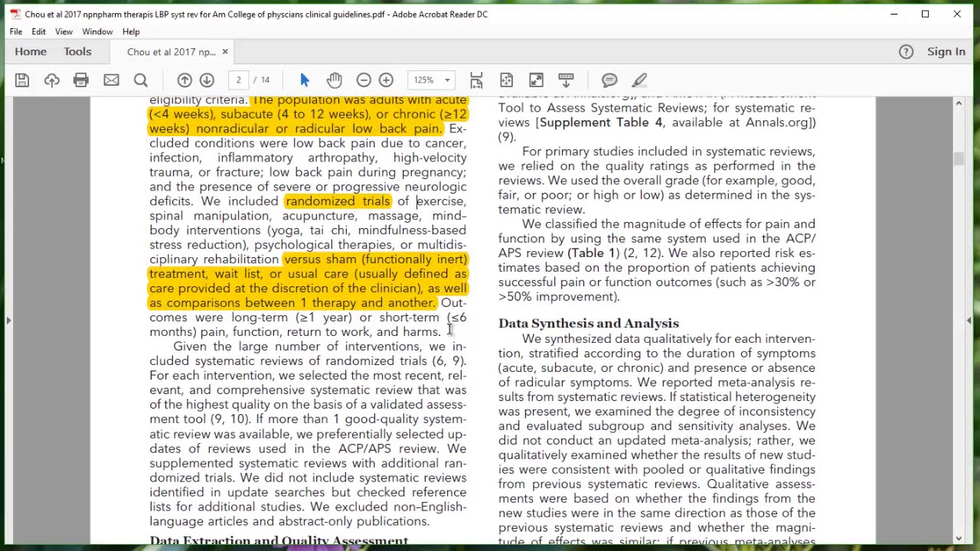Screen dimensions: 980x551
Task: Open the File menu
Action: (x=15, y=31)
